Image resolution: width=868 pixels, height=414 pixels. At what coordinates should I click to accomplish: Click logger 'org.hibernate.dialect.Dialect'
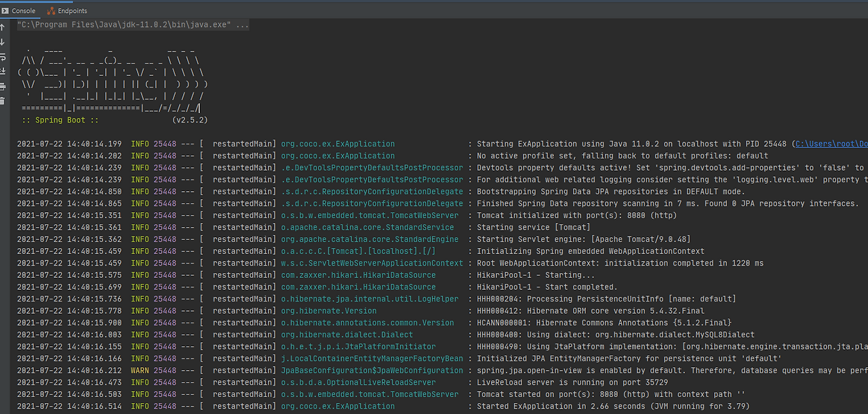click(347, 335)
